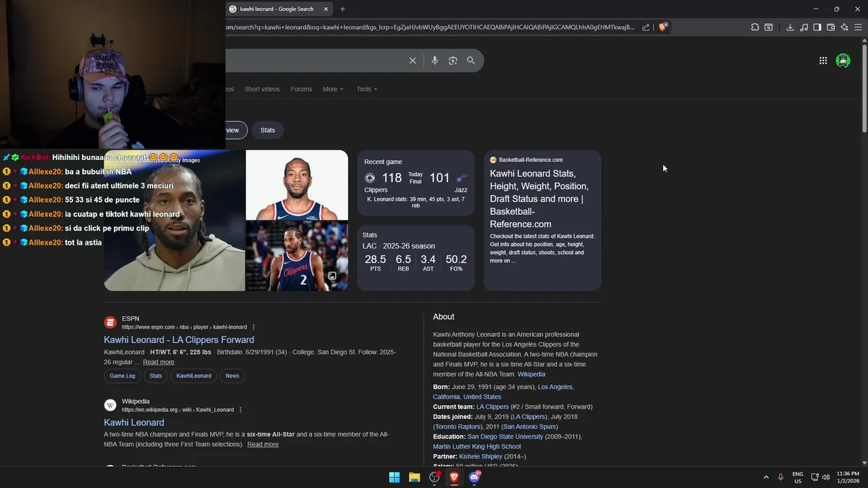Screen dimensions: 868x488
Task: Click the share page icon in address bar
Action: (x=646, y=27)
